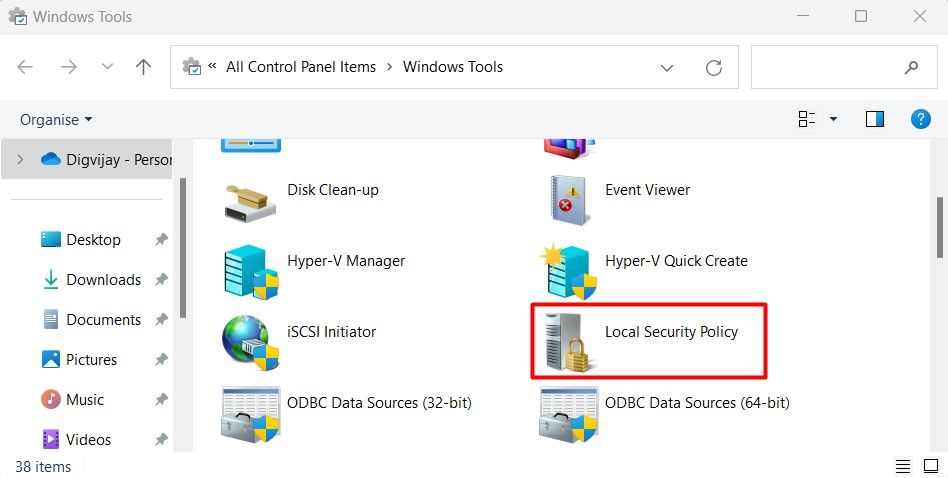Image resolution: width=948 pixels, height=478 pixels.
Task: Click the search box field
Action: coord(825,67)
